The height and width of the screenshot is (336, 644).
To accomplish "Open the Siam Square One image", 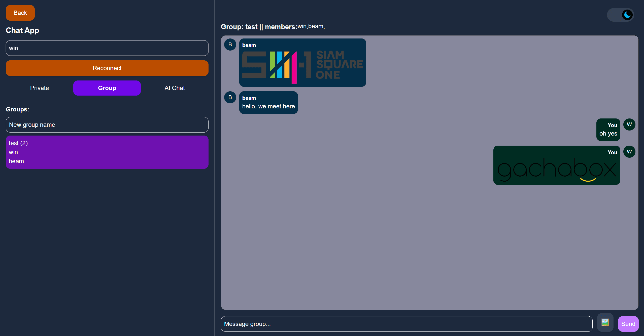I will 302,67.
